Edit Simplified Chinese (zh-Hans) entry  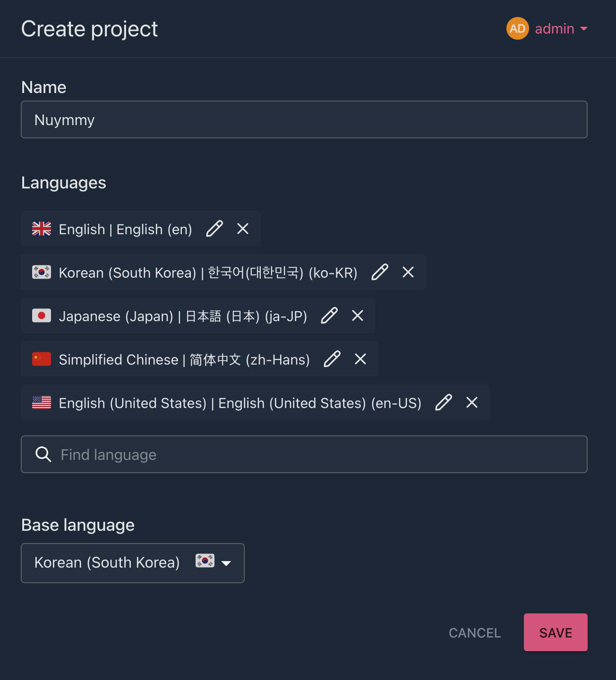(x=332, y=359)
